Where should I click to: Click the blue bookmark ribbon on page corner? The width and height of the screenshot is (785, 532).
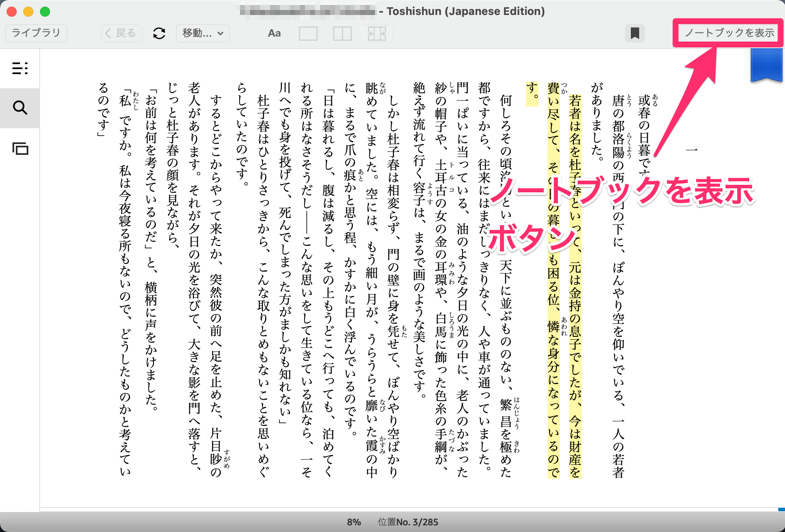tap(766, 65)
